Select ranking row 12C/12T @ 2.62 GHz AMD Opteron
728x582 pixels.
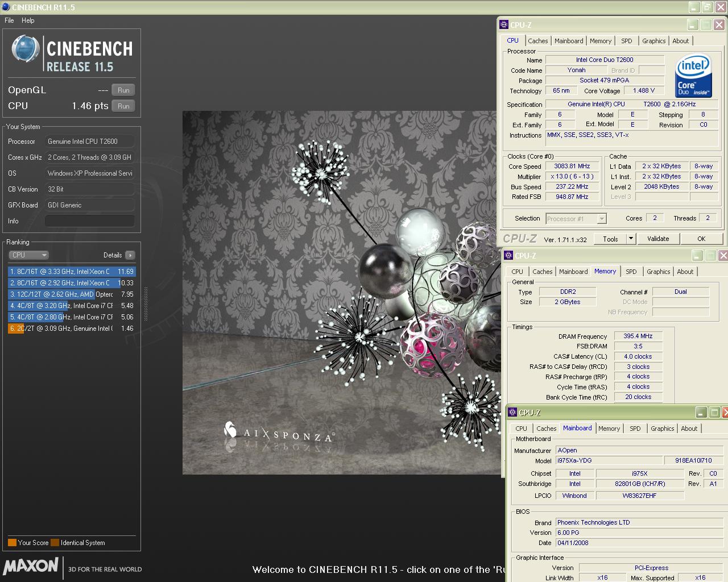[x=72, y=294]
